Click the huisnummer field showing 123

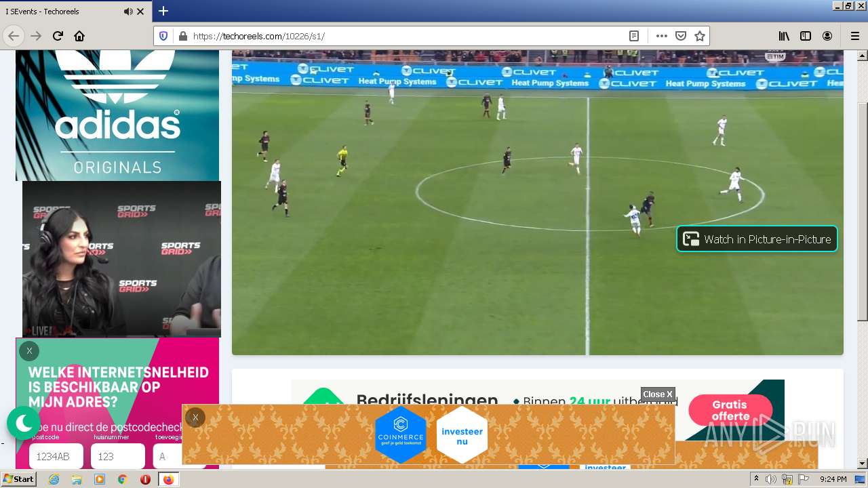[118, 456]
